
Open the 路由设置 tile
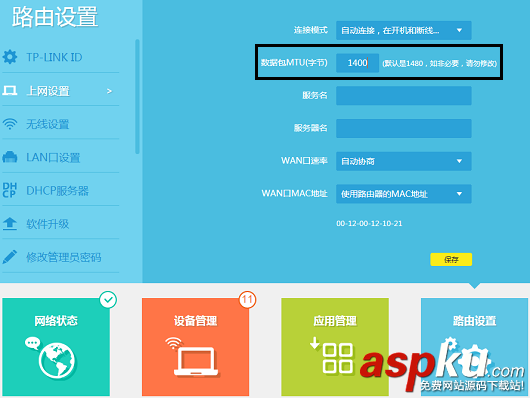click(475, 347)
